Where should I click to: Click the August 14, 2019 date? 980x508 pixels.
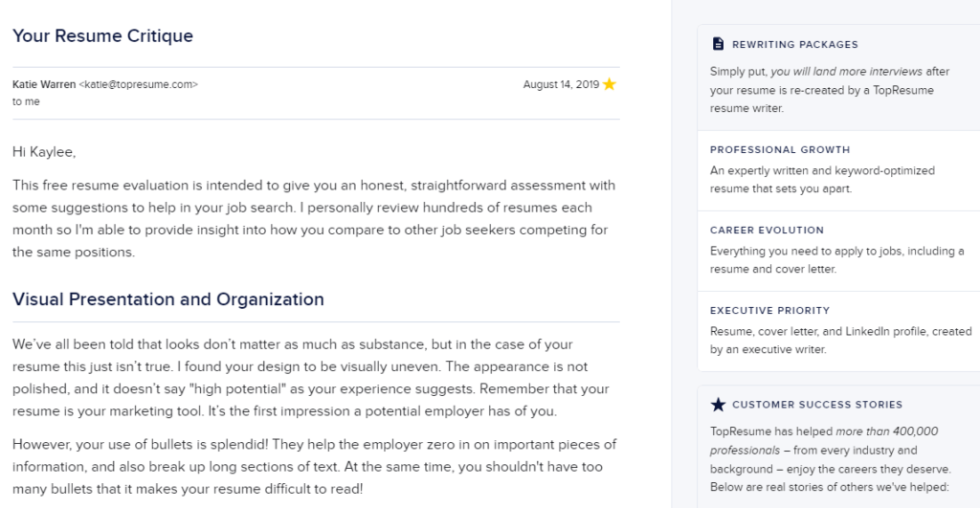tap(561, 84)
